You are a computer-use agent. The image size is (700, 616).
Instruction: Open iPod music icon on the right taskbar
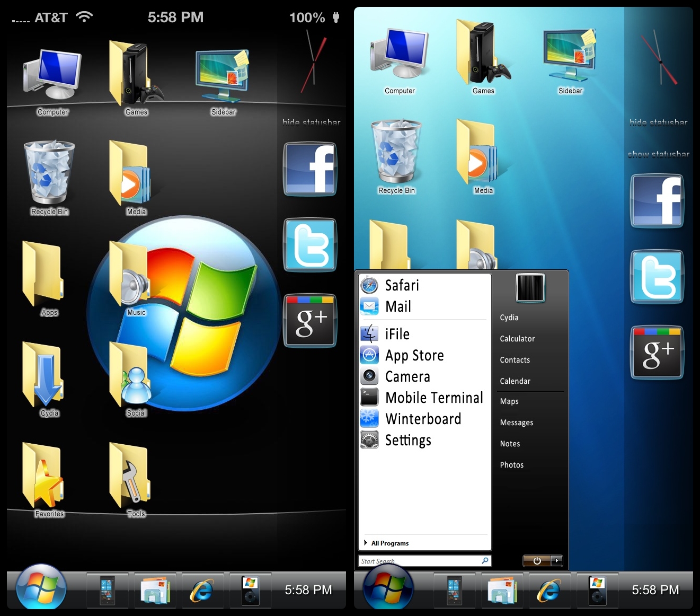597,591
